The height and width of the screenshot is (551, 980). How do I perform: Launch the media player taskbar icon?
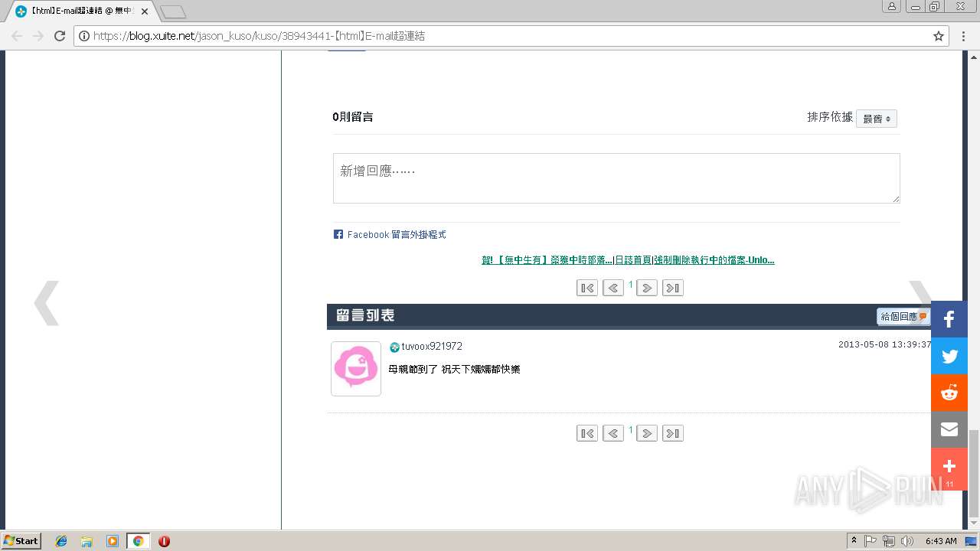coord(113,541)
